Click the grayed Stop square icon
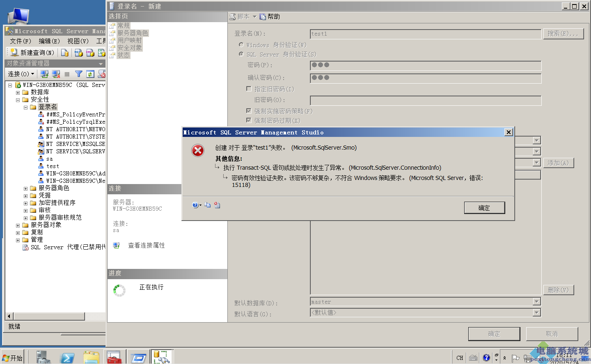 [x=67, y=74]
